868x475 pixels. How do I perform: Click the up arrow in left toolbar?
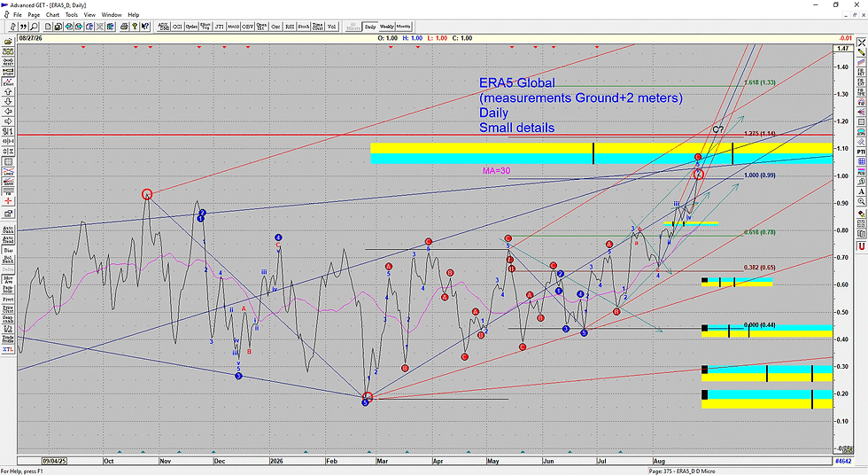pyautogui.click(x=8, y=92)
